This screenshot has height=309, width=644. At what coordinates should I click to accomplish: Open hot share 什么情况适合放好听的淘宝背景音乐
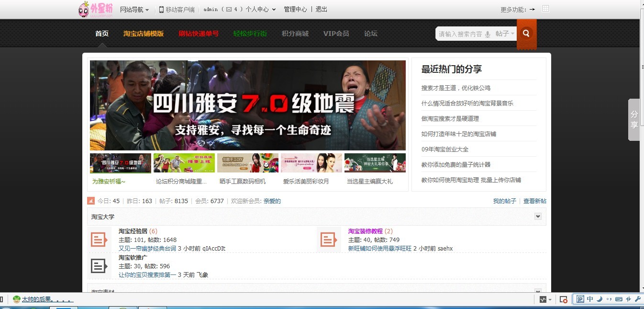click(x=467, y=103)
